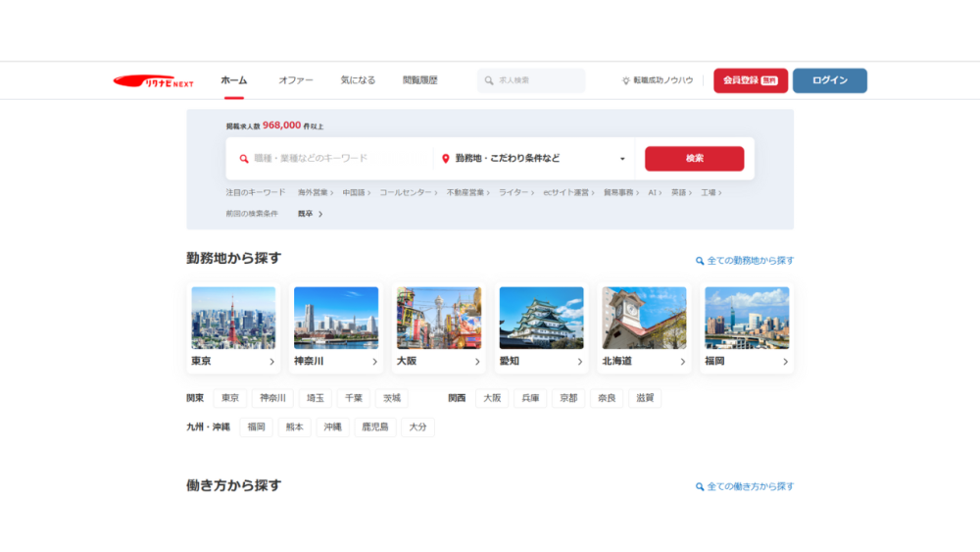The image size is (980, 552).
Task: Select the 沖縄 region tag
Action: point(332,427)
